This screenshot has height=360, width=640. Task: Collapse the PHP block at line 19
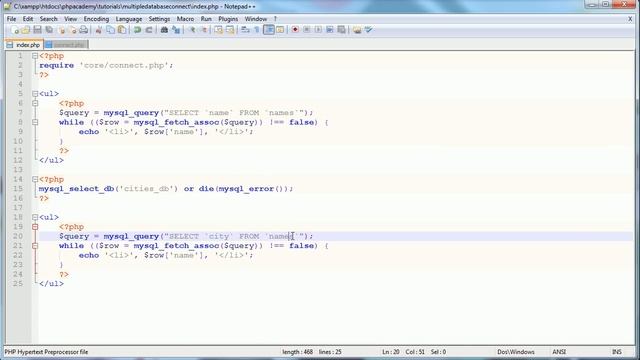35,227
